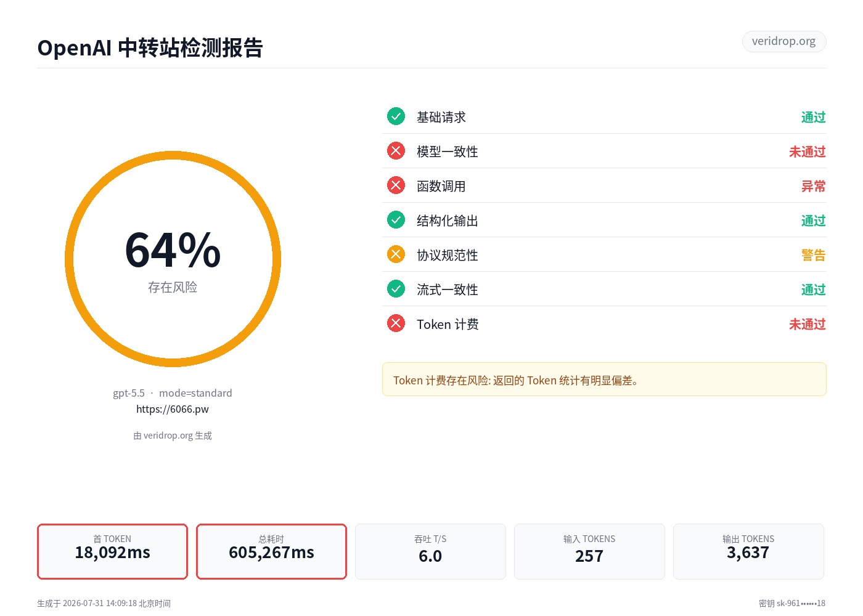Viewport: 863px width, 616px height.
Task: Click the green check icon beside 基础请求
Action: [x=396, y=116]
